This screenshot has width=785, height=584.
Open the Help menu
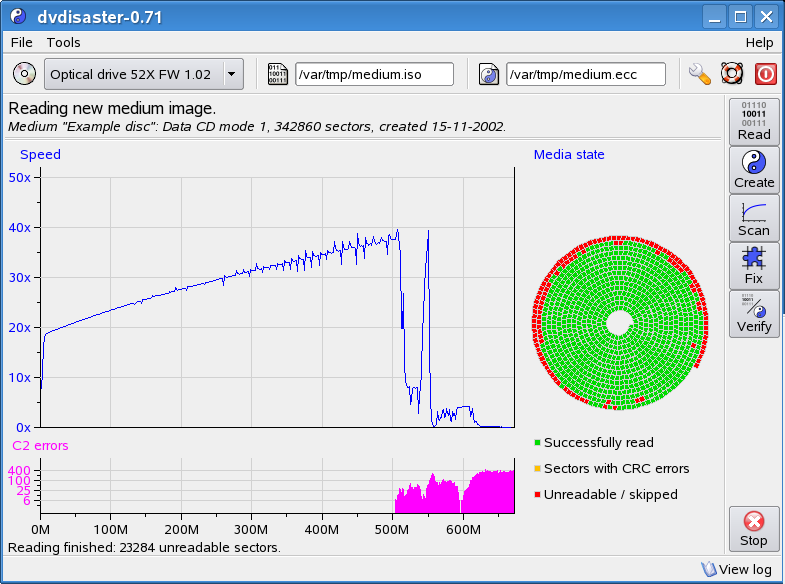tap(759, 42)
